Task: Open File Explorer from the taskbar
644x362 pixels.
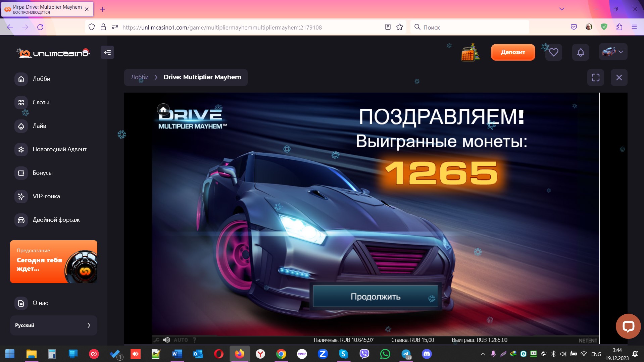Action: click(x=31, y=354)
